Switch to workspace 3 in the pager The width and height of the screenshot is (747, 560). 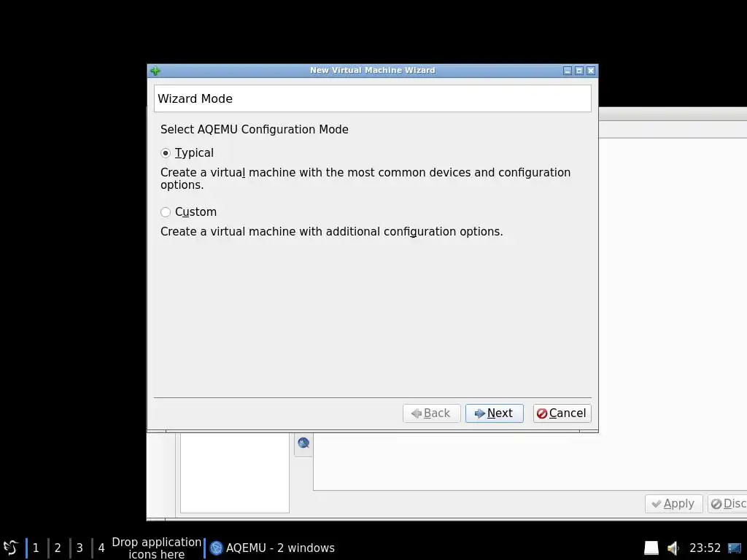[x=80, y=548]
